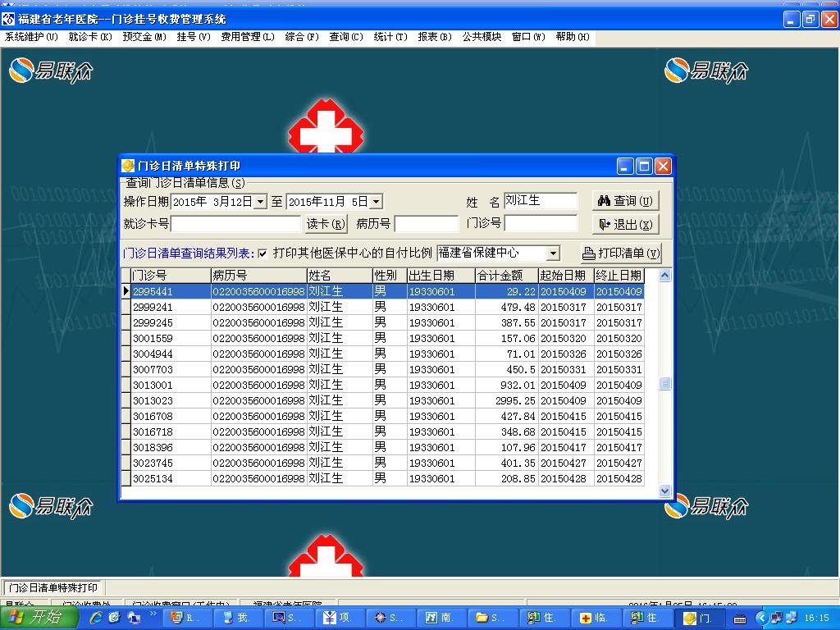Switch to taskbar item 我
The image size is (840, 630).
tap(239, 619)
